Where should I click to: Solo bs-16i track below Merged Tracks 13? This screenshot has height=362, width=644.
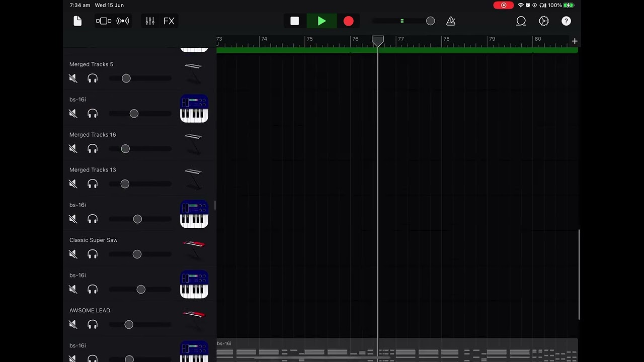click(93, 219)
